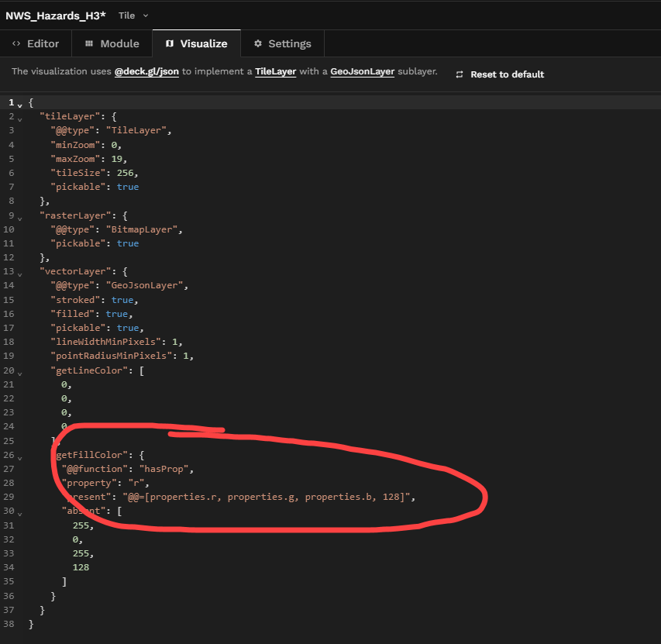
Task: Collapse the absent array fold arrow
Action: (20, 514)
